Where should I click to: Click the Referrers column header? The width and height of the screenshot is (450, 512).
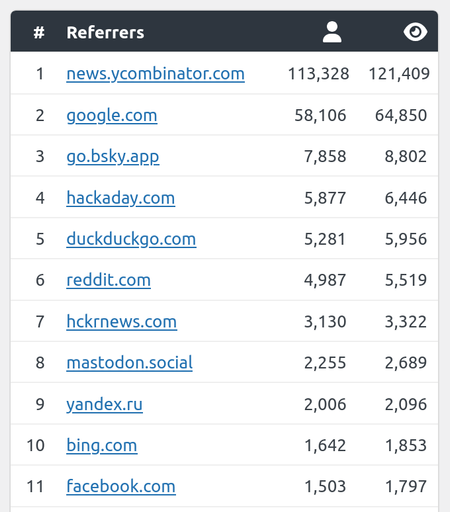pyautogui.click(x=105, y=33)
